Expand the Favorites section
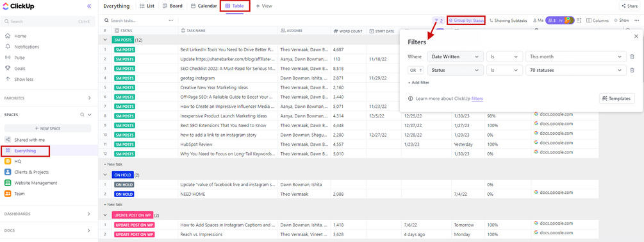Viewport: 644px width, 242px height. [x=90, y=98]
